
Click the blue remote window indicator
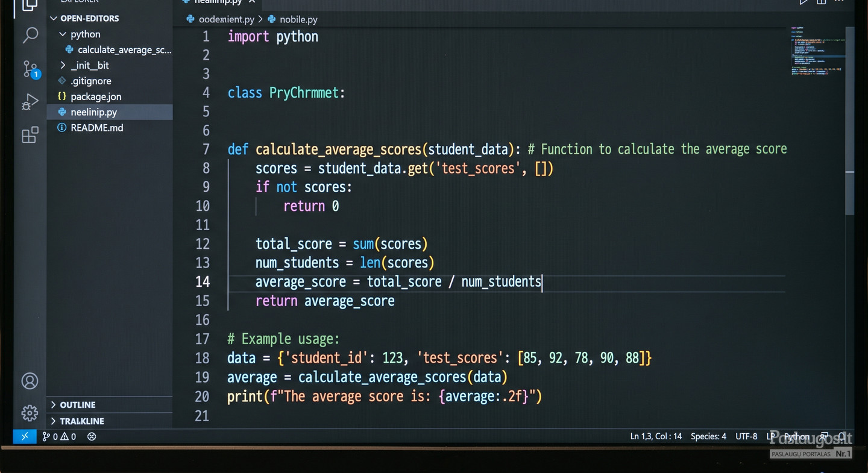[x=25, y=436]
